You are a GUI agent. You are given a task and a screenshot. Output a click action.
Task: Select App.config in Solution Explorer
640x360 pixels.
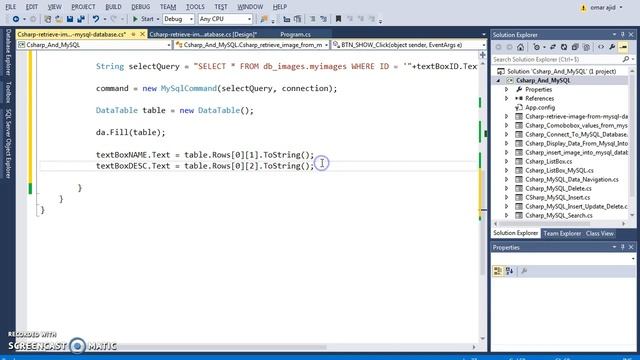(540, 107)
